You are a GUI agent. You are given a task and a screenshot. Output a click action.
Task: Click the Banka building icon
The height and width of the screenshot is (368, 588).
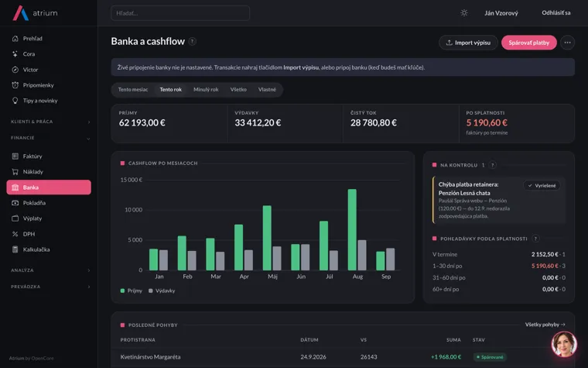point(15,187)
